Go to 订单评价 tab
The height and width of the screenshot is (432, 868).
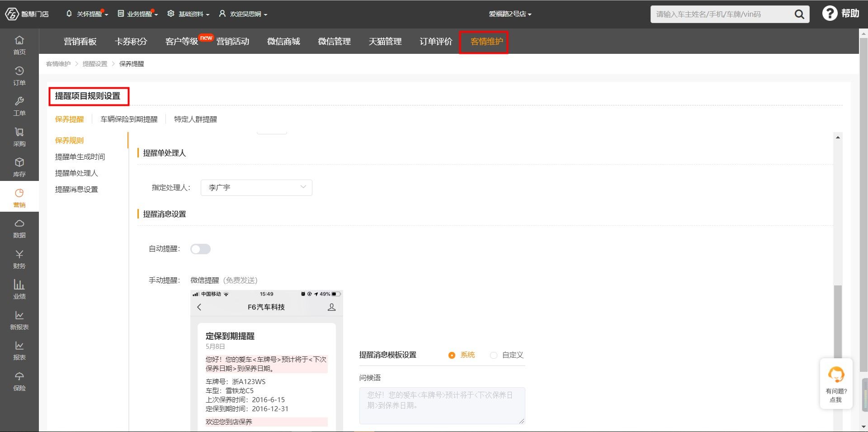436,42
